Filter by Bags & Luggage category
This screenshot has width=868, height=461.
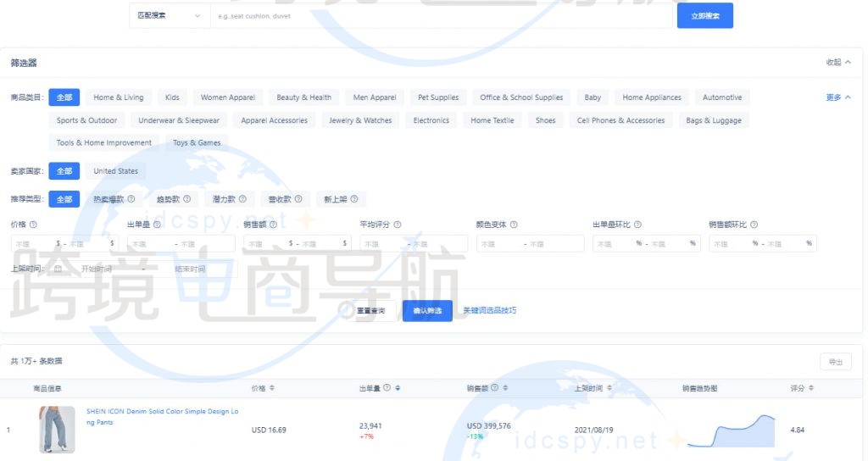(x=714, y=120)
